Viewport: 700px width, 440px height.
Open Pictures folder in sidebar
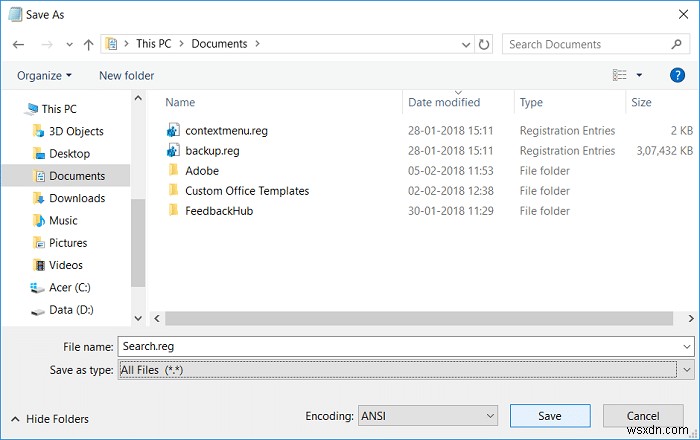68,243
